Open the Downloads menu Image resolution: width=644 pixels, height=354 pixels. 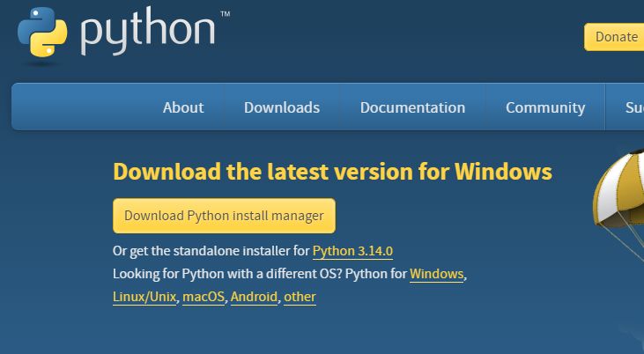[x=282, y=107]
